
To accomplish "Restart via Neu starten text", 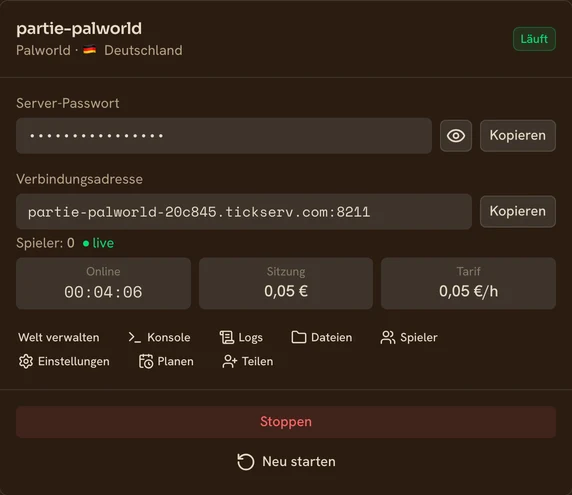I will point(299,462).
